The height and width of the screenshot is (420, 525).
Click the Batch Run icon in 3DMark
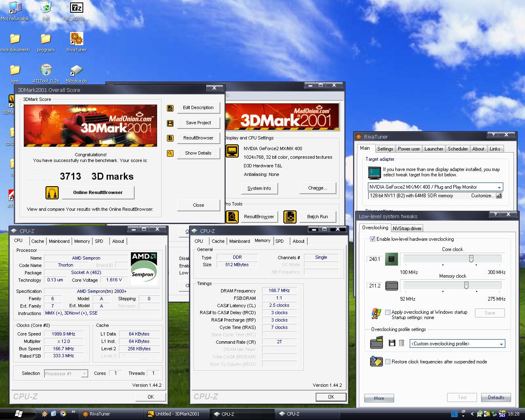coord(290,217)
